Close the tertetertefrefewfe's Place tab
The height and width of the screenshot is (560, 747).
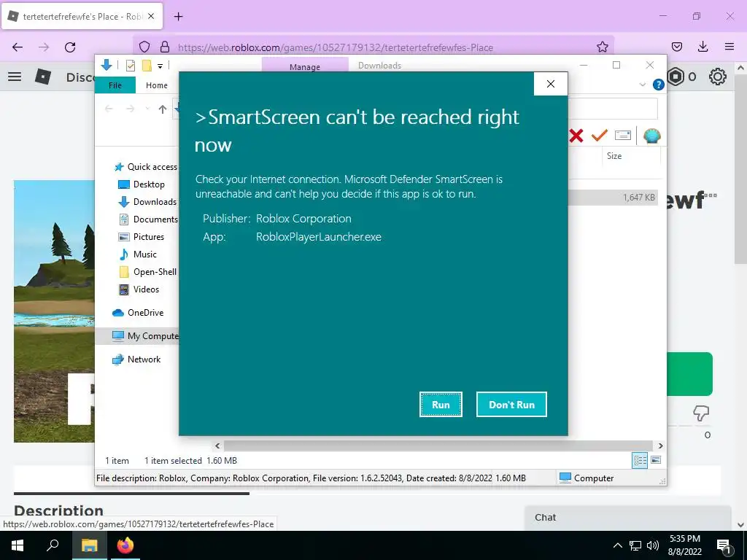click(151, 16)
